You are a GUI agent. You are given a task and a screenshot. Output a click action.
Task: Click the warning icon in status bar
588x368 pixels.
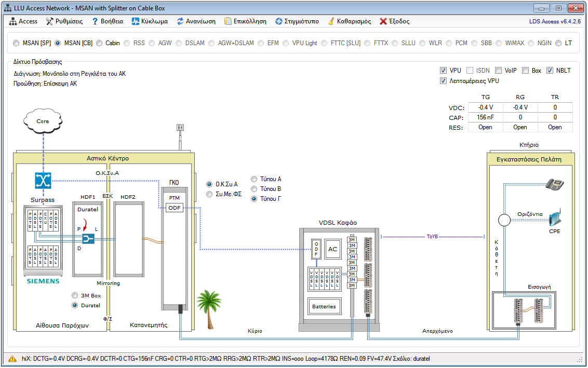[x=11, y=359]
